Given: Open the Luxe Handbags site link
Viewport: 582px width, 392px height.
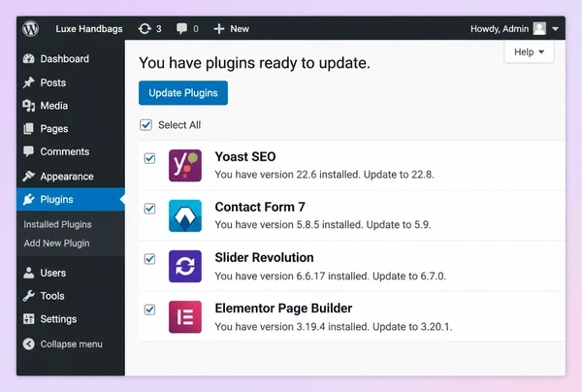Looking at the screenshot, I should click(x=89, y=28).
